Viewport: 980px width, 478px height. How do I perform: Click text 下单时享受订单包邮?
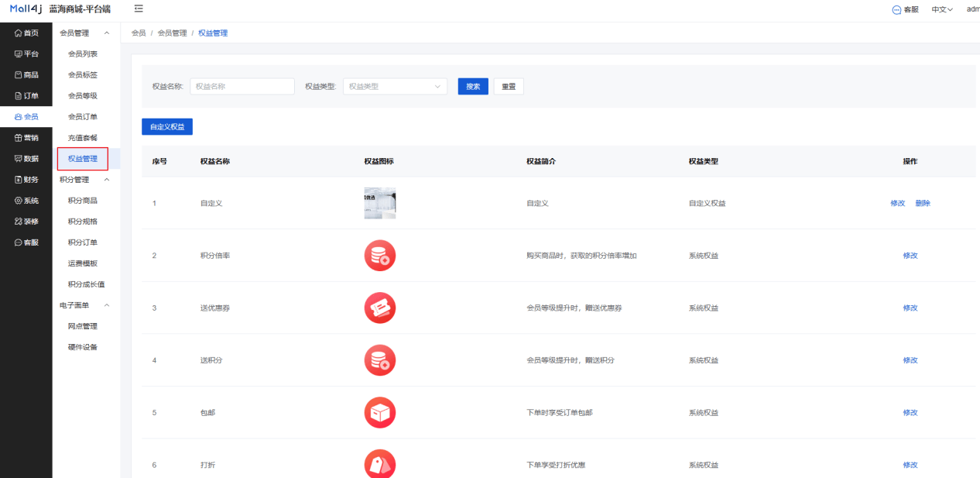pos(560,412)
